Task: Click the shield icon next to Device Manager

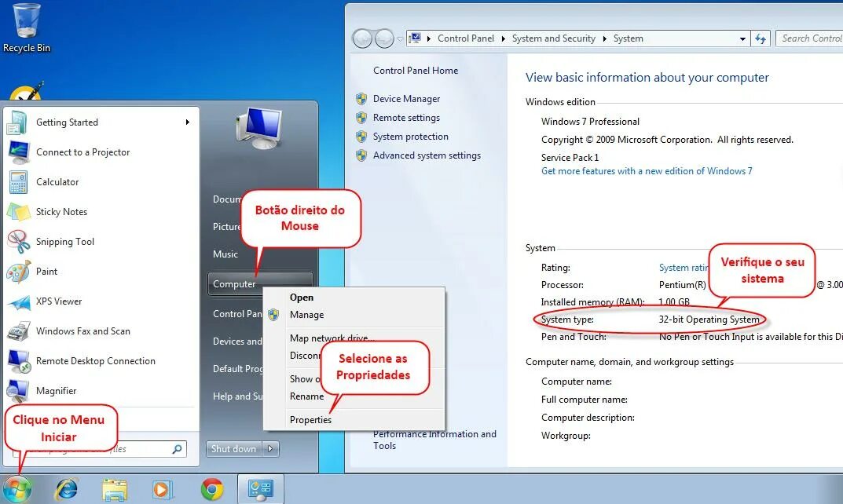Action: click(x=361, y=99)
